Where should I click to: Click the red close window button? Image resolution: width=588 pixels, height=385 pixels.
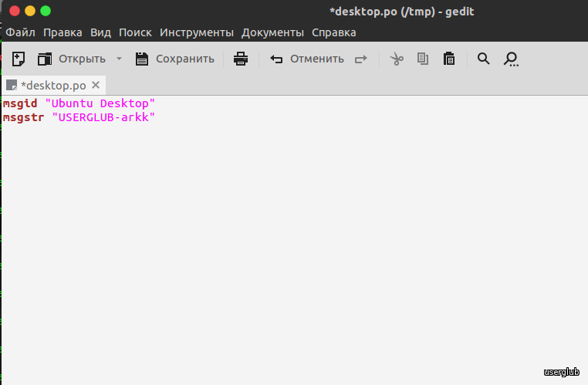(x=15, y=11)
